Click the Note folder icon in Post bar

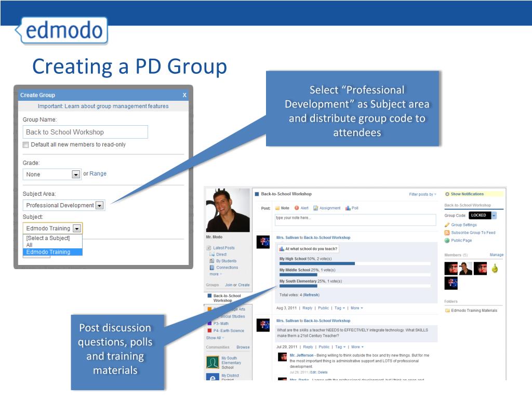click(x=277, y=208)
